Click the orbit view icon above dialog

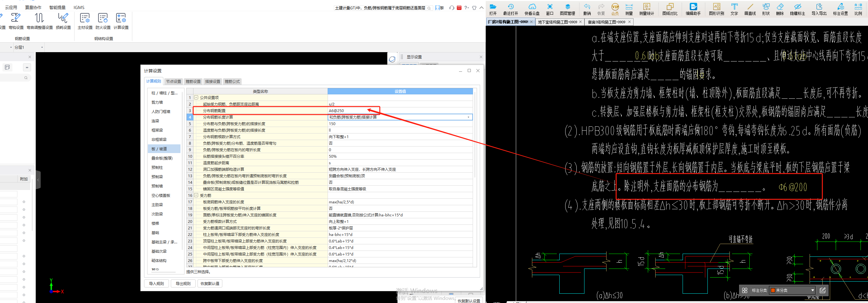click(392, 59)
